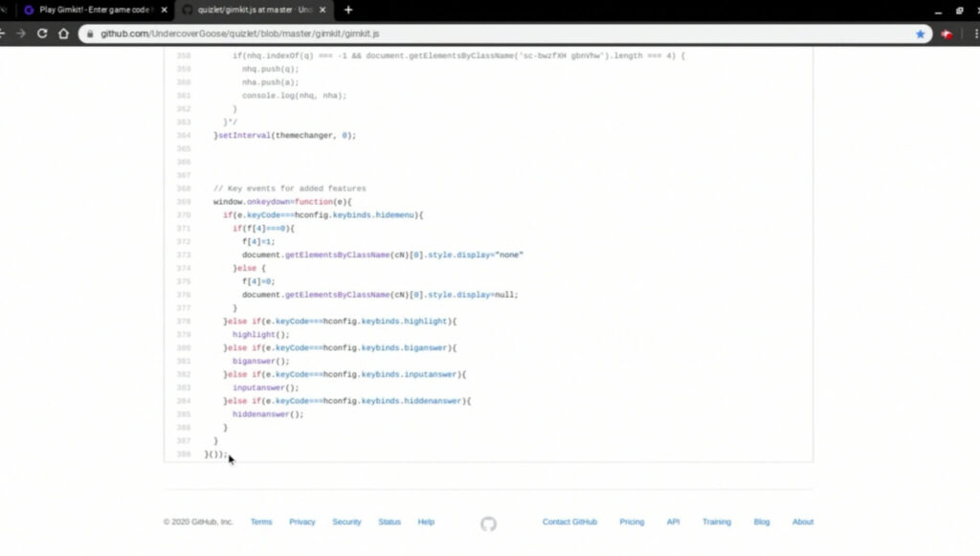This screenshot has width=980, height=556.
Task: Open the Blog footer link
Action: 761,522
